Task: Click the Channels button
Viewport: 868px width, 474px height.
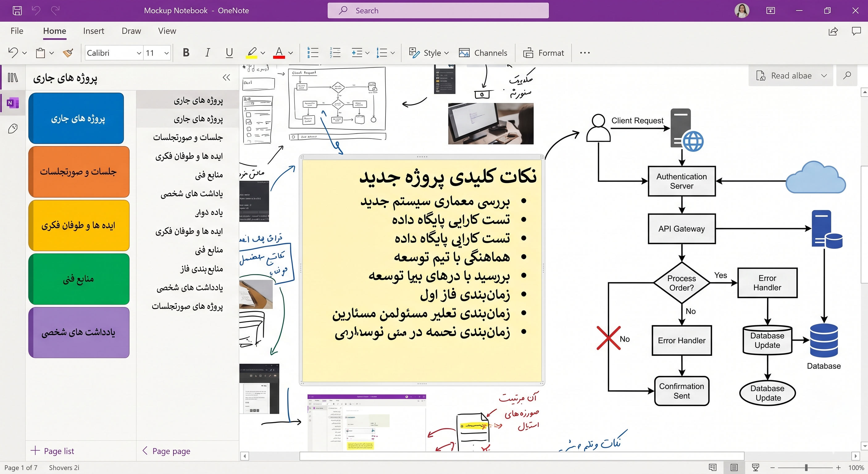Action: 482,53
